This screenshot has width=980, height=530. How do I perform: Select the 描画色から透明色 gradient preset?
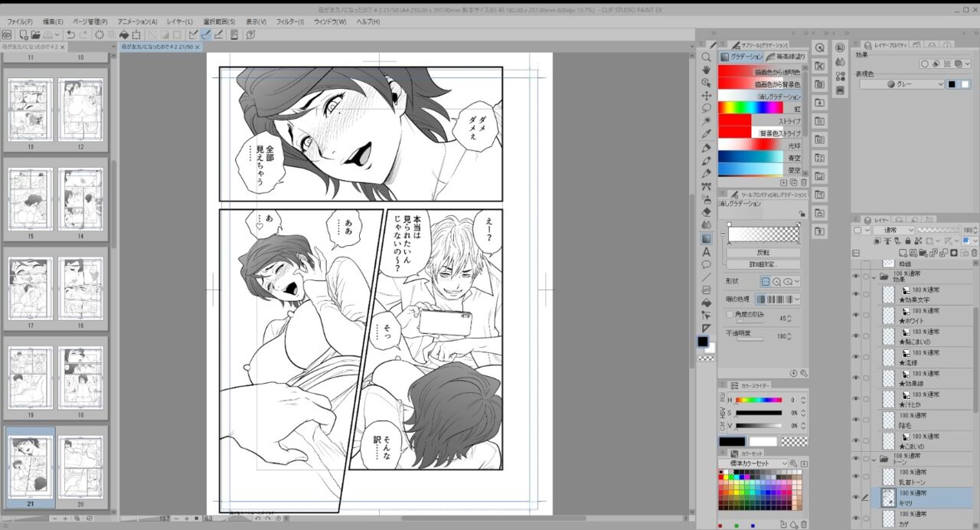tap(759, 72)
